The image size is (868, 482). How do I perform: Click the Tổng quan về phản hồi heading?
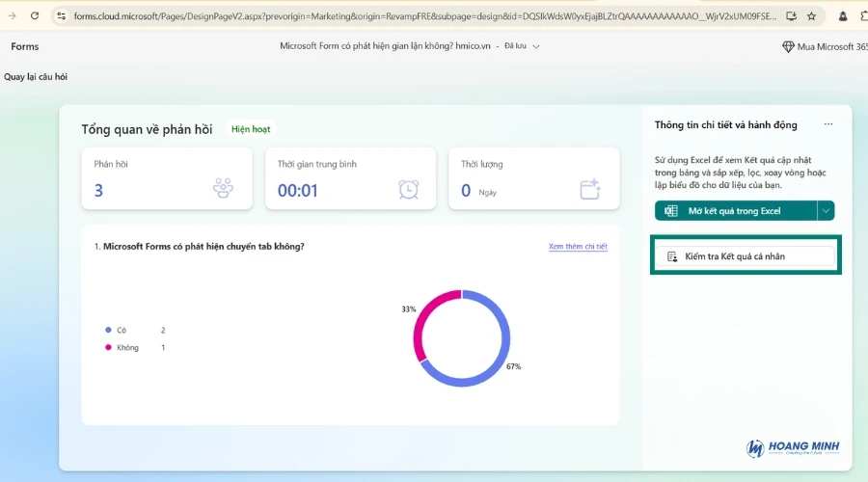pos(147,129)
